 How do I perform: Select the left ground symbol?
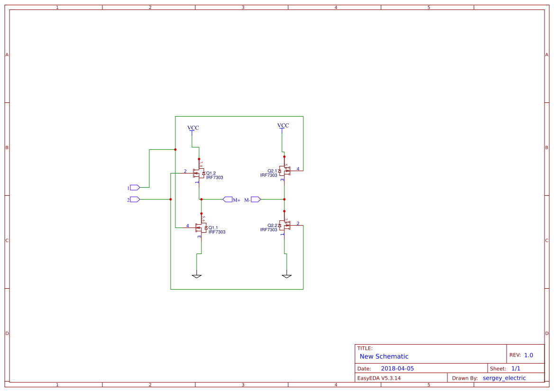[197, 275]
